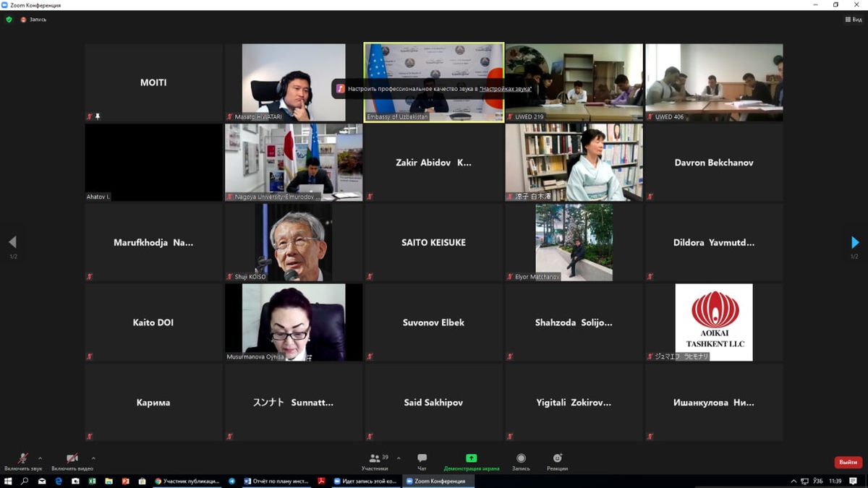Image resolution: width=868 pixels, height=488 pixels.
Task: Click the Запись record button in toolbar
Action: coord(521,461)
